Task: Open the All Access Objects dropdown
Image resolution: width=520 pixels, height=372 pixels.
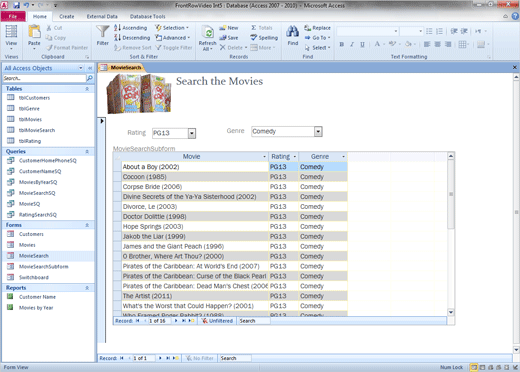Action: pos(81,68)
